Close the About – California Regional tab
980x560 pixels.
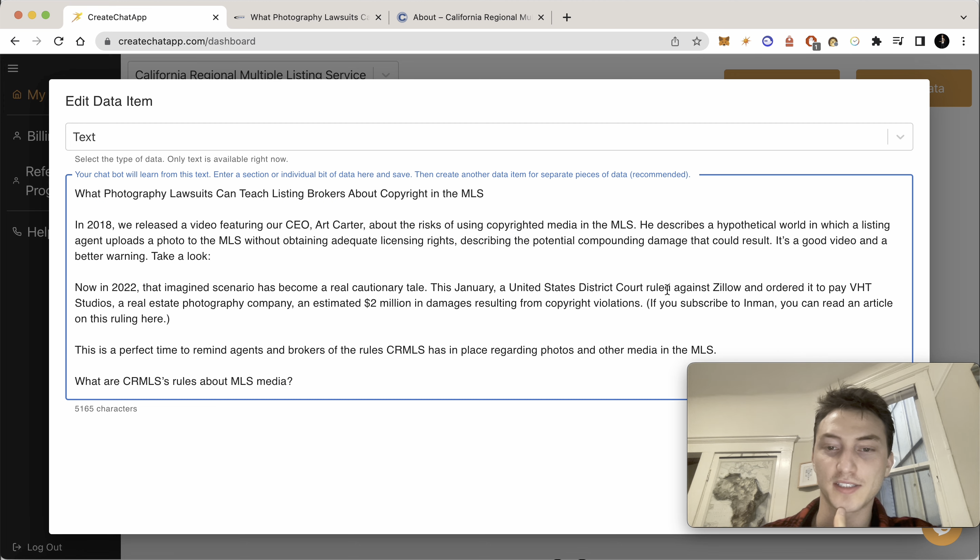541,17
